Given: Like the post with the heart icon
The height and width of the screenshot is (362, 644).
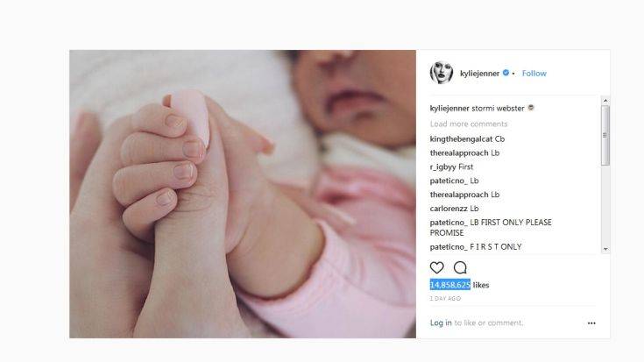Looking at the screenshot, I should coord(436,268).
